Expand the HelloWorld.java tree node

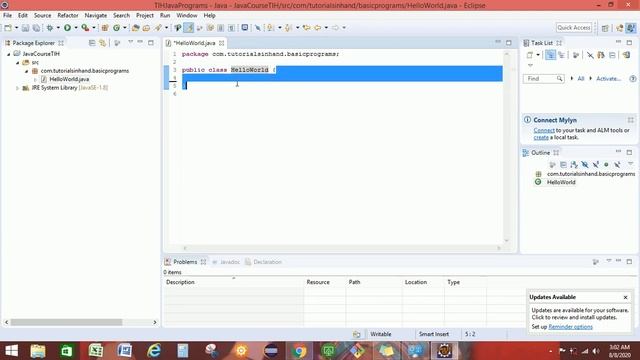click(35, 80)
